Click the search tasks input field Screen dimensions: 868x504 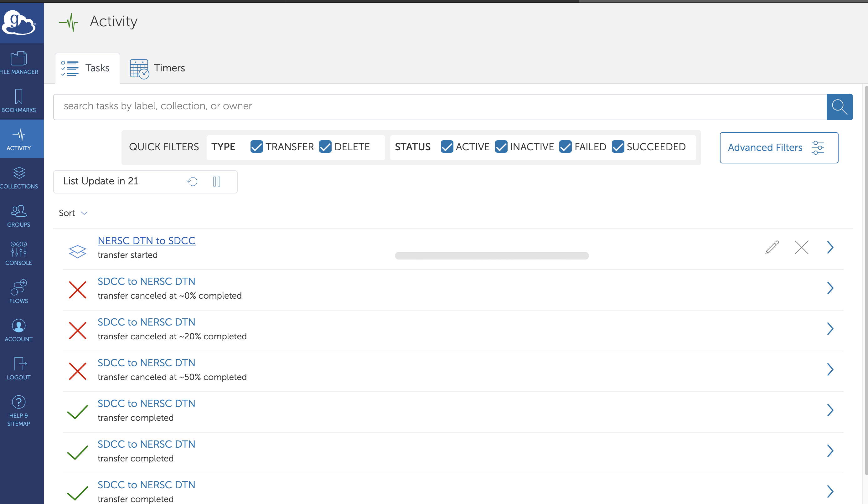[440, 107]
